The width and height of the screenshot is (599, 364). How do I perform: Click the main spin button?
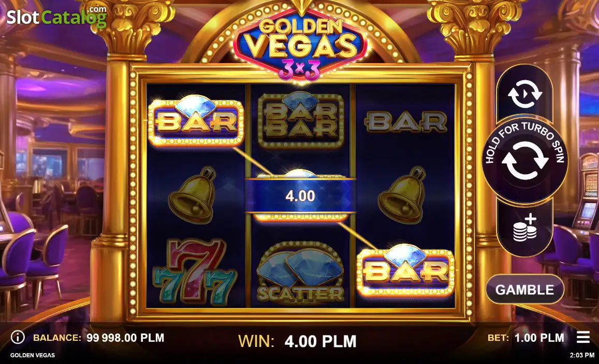524,160
